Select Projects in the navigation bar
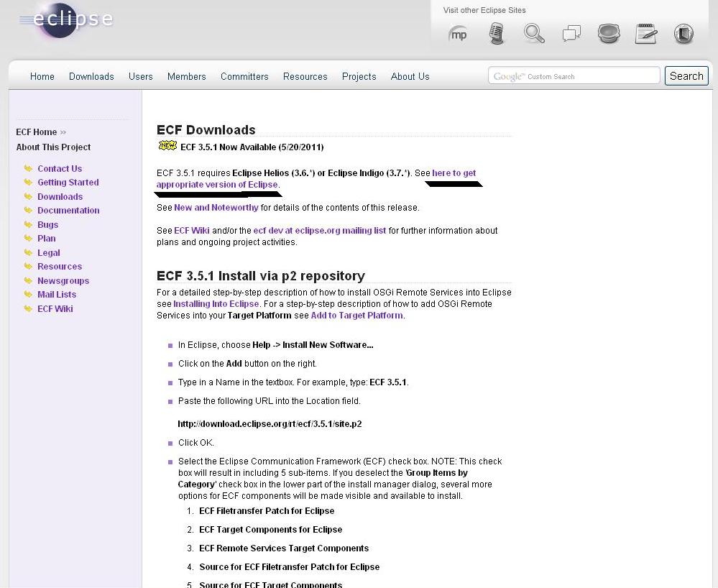 pos(359,76)
